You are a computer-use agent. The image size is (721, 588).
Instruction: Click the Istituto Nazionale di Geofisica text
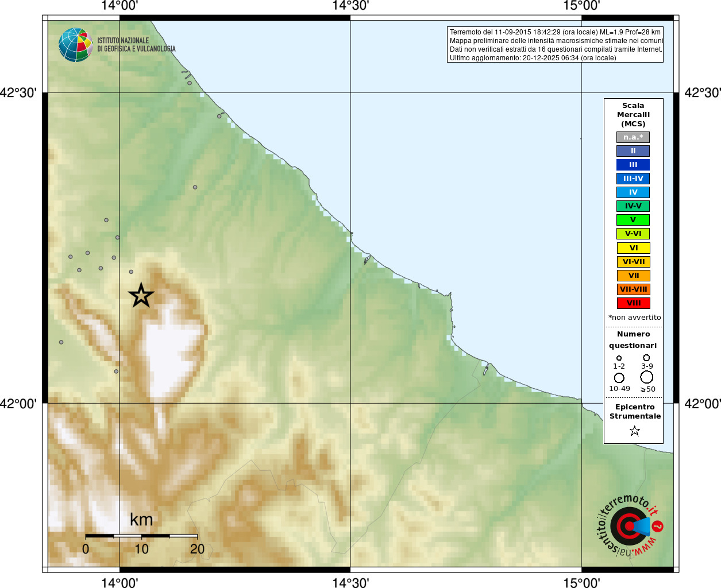[136, 45]
